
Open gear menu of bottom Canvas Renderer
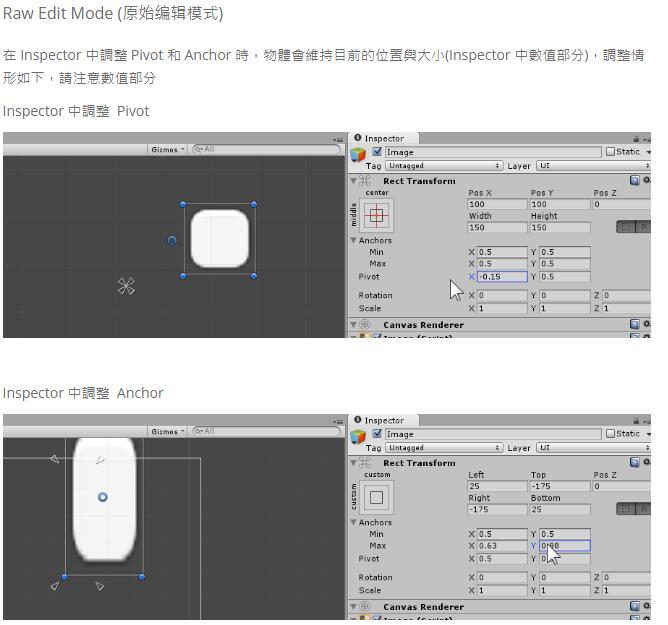tap(646, 606)
